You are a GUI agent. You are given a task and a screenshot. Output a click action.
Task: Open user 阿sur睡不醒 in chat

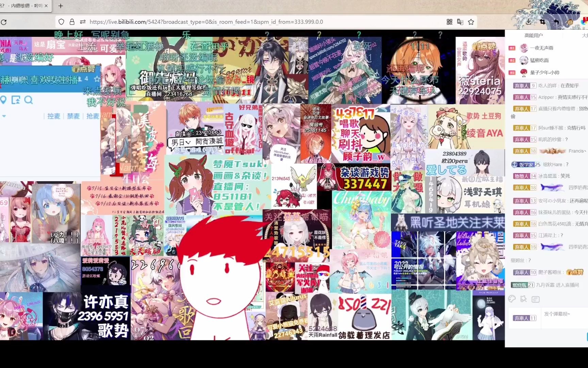(x=550, y=128)
